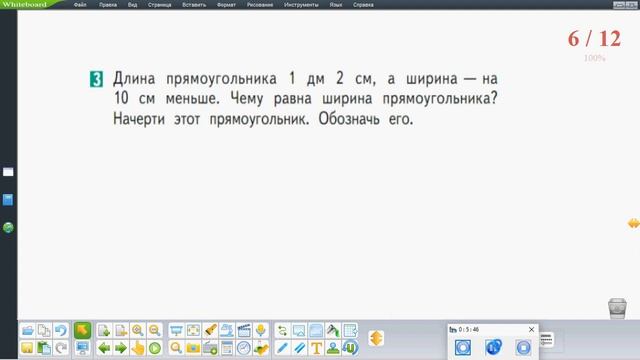Select the orange arrow pointer tool
640x360 pixels.
pos(82,330)
